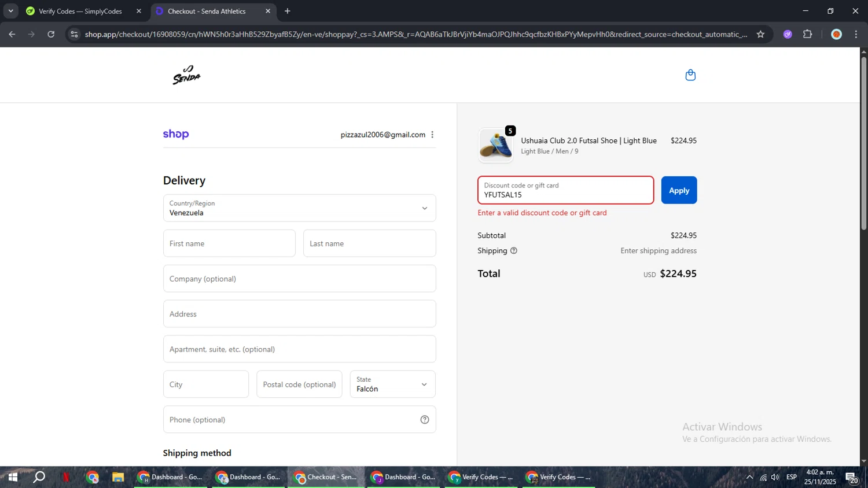Open the shopping bag cart icon
This screenshot has height=488, width=868.
click(690, 75)
